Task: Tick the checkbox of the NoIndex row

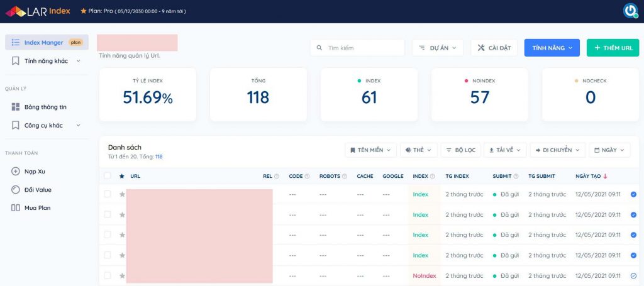Action: (107, 275)
